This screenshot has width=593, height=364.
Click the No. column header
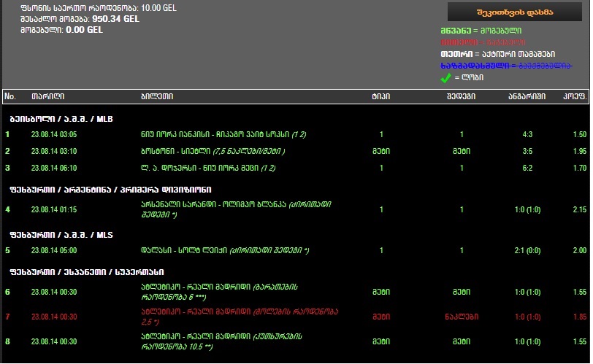tap(10, 97)
